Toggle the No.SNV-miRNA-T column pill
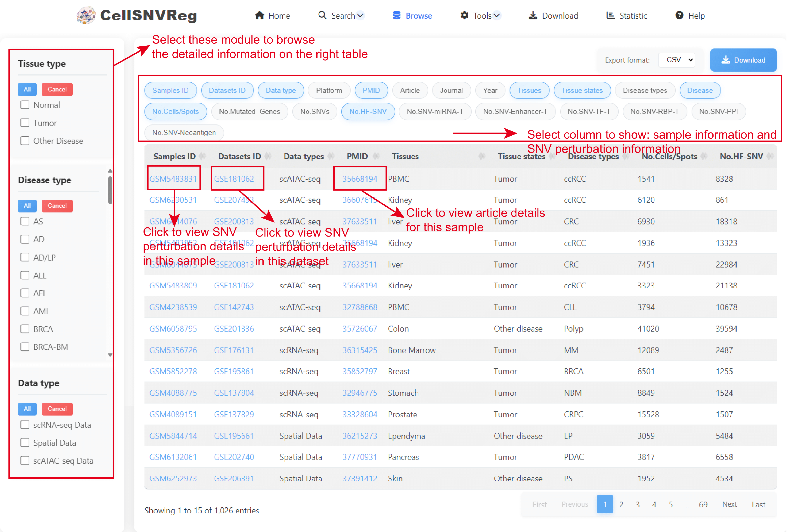This screenshot has height=532, width=787. click(x=435, y=111)
